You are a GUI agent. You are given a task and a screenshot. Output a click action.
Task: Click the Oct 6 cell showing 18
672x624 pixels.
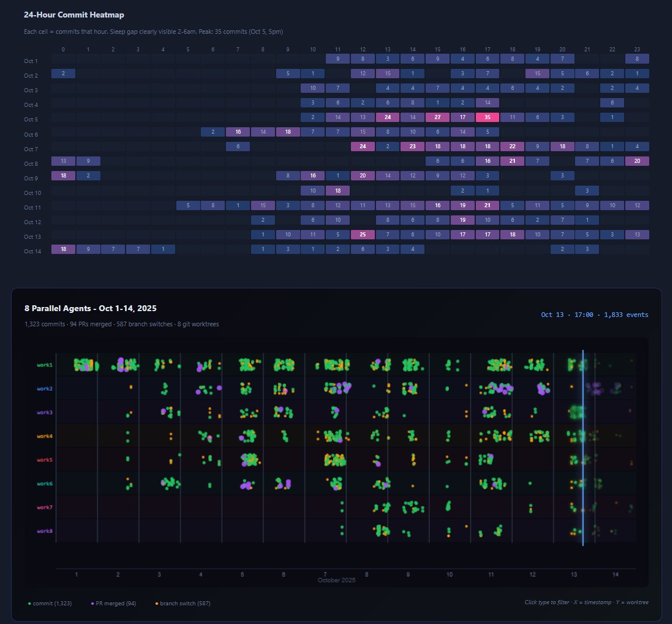coord(288,132)
